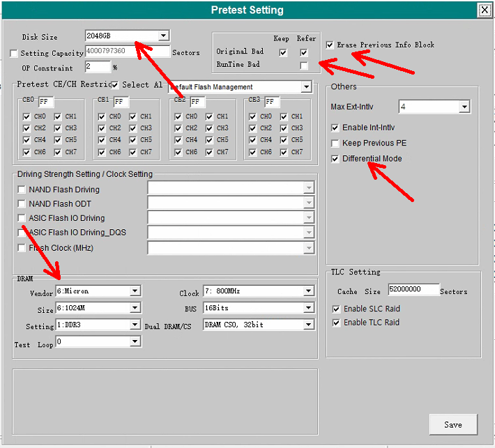Click the Setting Capacity sectors field

coord(127,51)
